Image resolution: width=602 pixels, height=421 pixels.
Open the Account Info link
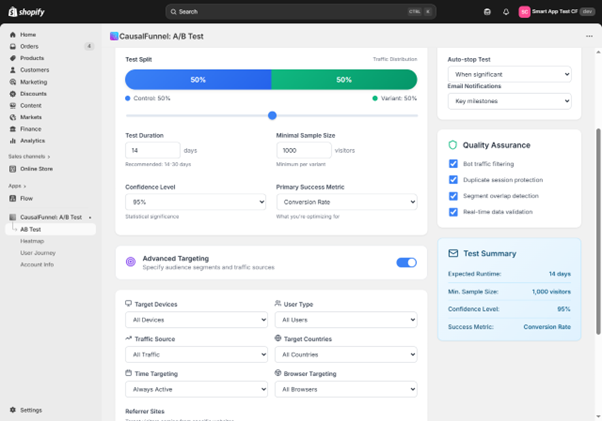(x=37, y=265)
